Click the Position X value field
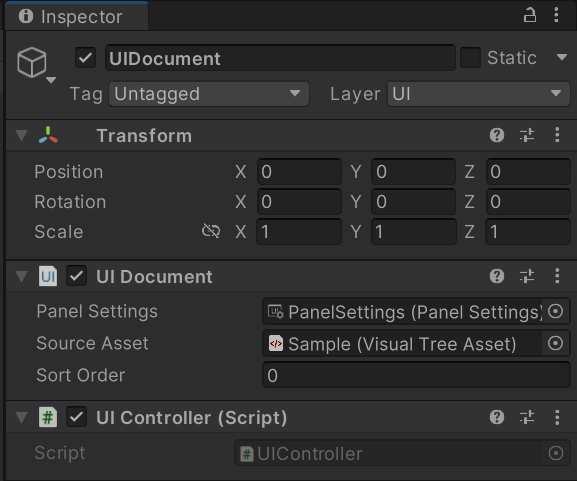577x481 pixels. tap(299, 172)
